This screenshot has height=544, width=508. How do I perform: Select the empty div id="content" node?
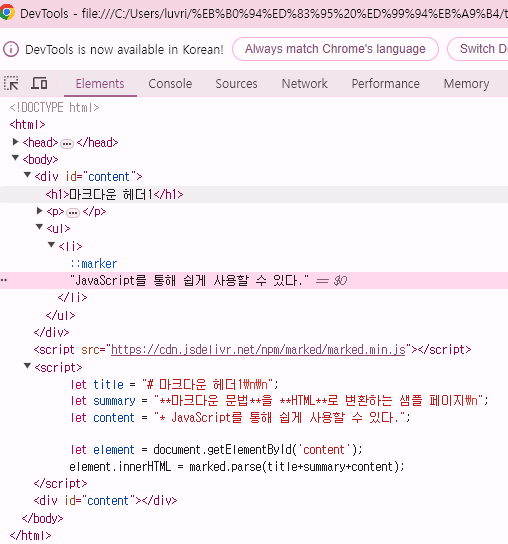(x=105, y=500)
